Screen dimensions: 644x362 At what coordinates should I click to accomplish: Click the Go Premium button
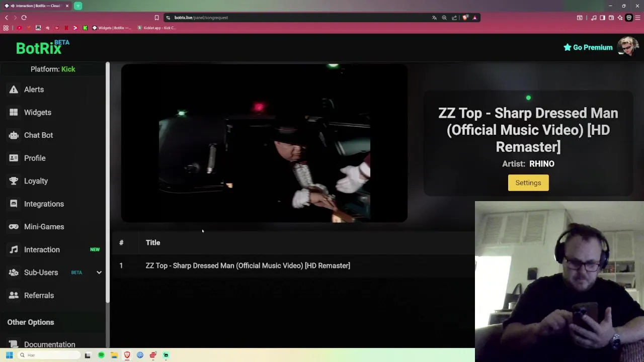[588, 47]
